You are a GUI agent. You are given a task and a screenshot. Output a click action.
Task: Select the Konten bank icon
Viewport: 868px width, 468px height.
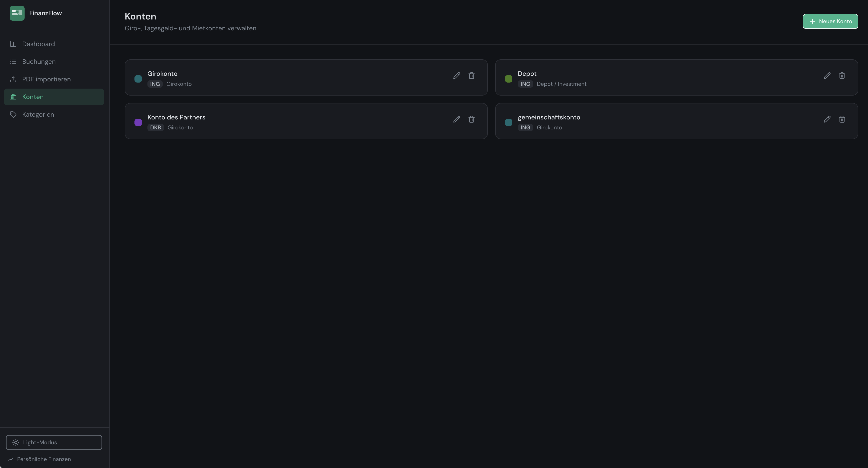click(x=13, y=97)
